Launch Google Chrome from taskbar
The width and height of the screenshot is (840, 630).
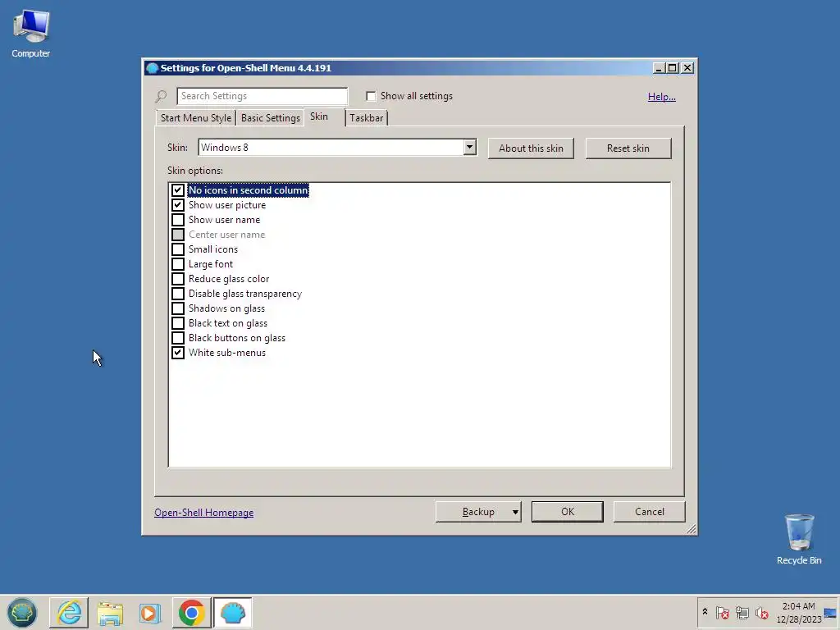191,612
